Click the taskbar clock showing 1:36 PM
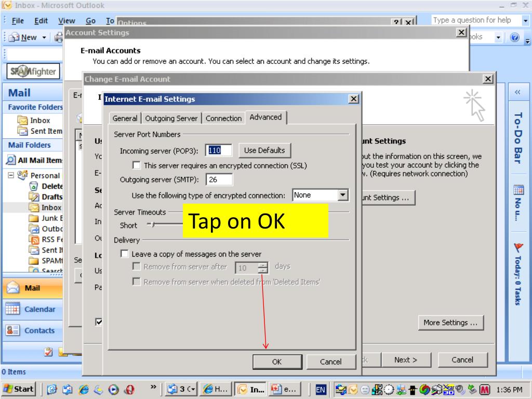The height and width of the screenshot is (399, 532). pyautogui.click(x=509, y=390)
